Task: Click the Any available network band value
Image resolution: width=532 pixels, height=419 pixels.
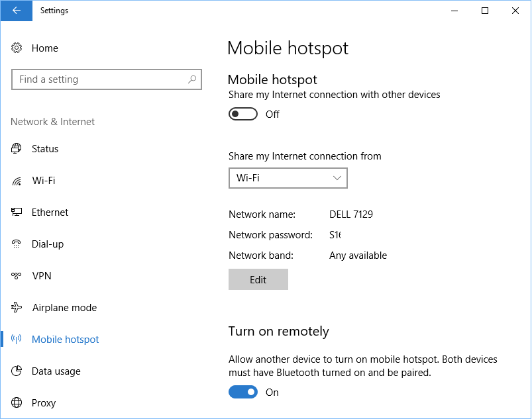Action: coord(358,256)
